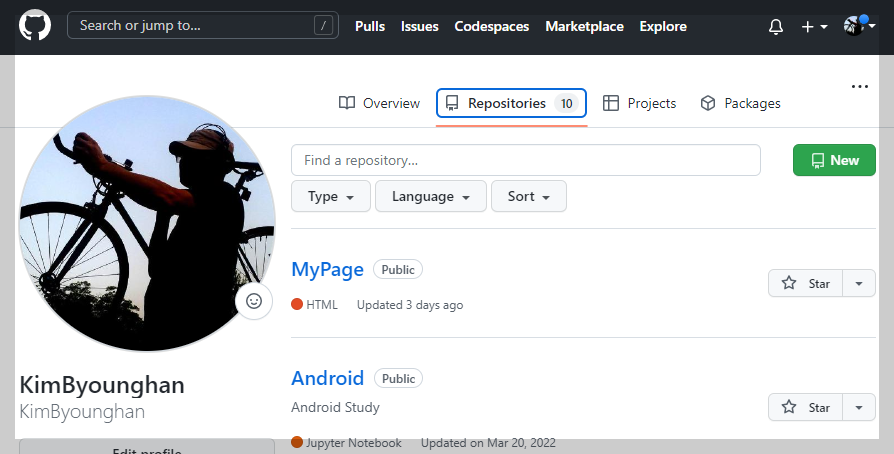This screenshot has width=894, height=454.
Task: Open the plus create-new menu
Action: pos(814,26)
